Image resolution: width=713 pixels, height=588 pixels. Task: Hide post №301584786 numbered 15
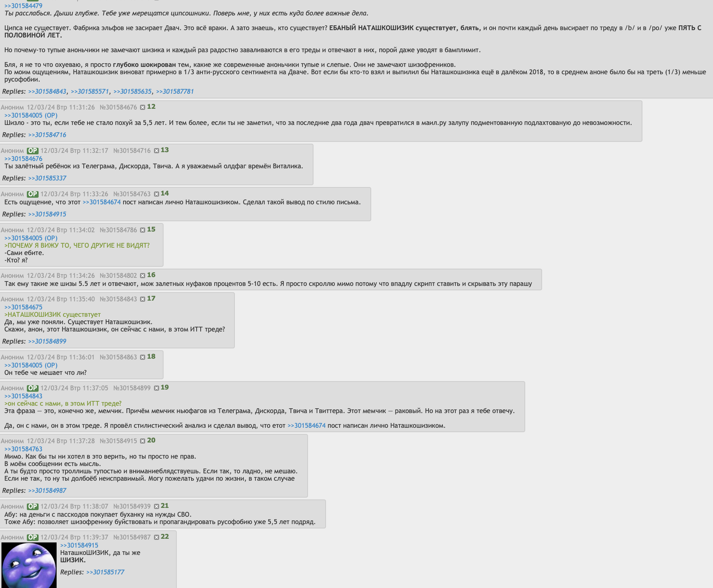pos(142,230)
